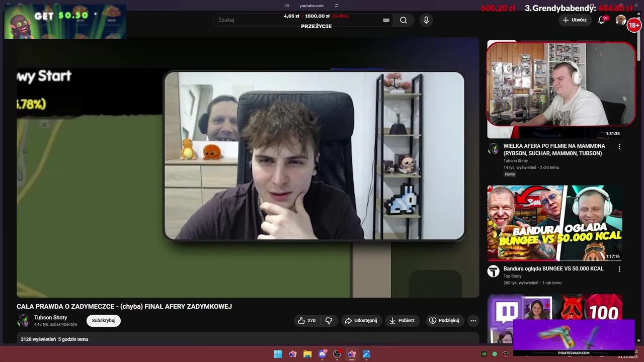Image resolution: width=644 pixels, height=362 pixels.
Task: Open the account avatar menu
Action: (x=621, y=20)
